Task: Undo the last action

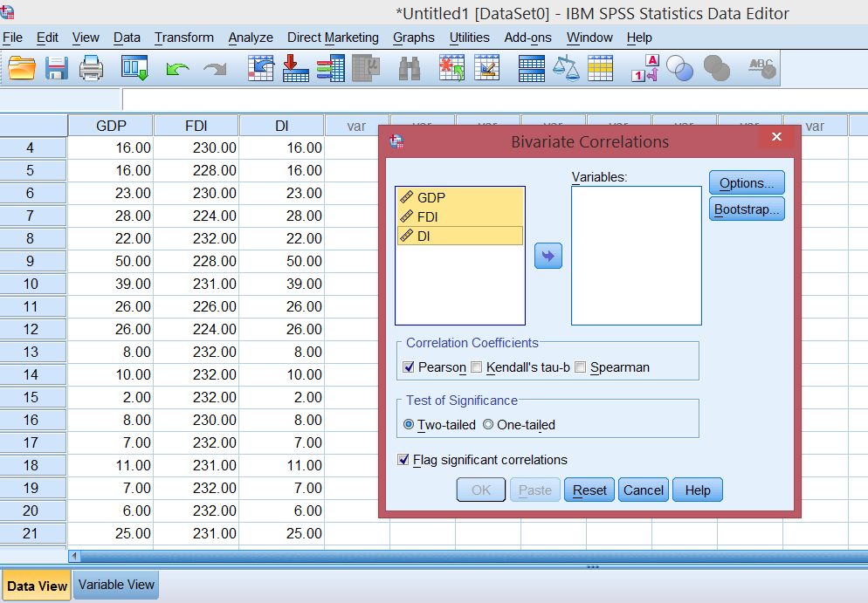Action: pyautogui.click(x=177, y=70)
